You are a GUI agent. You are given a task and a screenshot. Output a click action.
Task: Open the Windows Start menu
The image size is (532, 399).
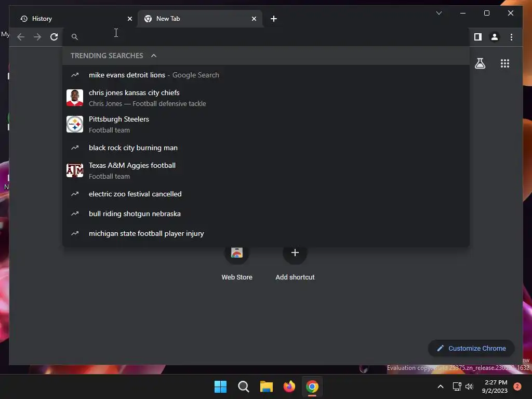tap(220, 387)
